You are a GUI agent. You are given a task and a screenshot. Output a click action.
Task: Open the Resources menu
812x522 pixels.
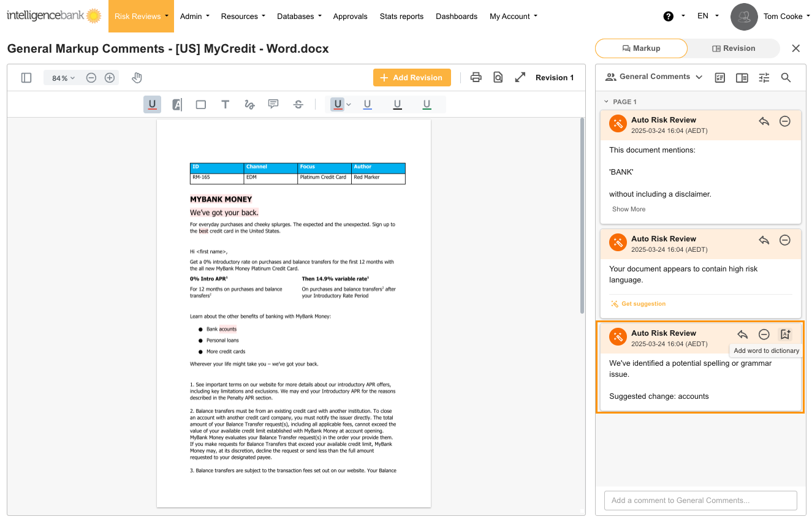pos(243,17)
